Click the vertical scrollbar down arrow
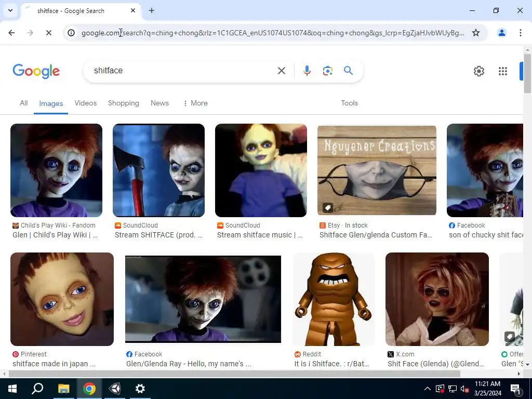 (527, 365)
